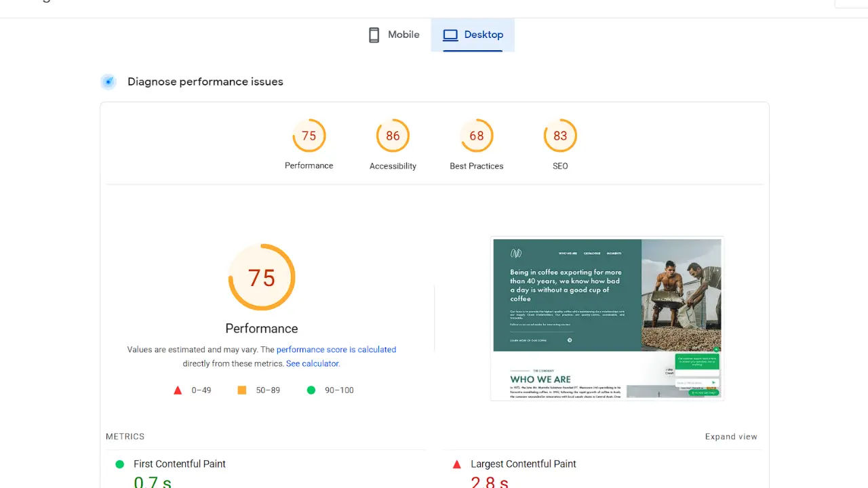Select the Best Practices score gauge 68
The image size is (868, 488).
point(477,136)
